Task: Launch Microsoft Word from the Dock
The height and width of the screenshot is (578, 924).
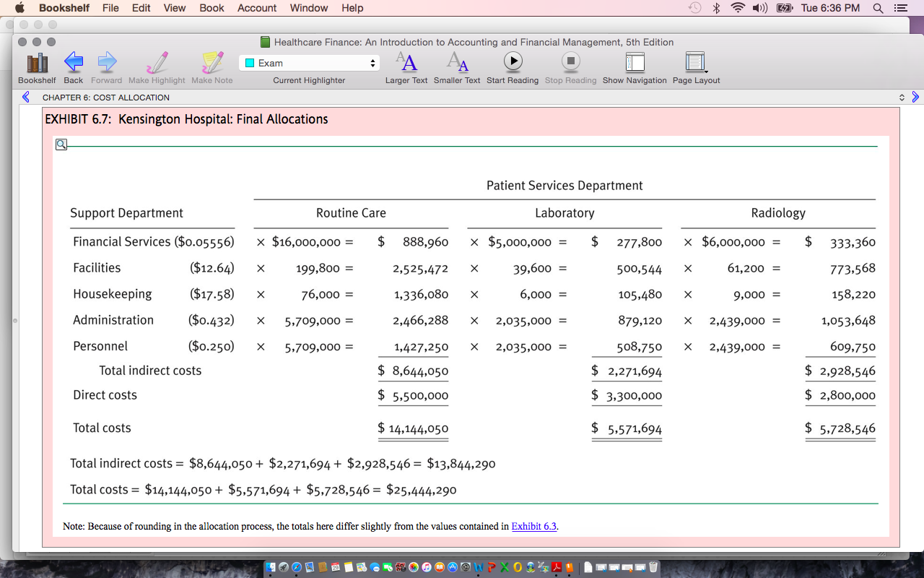Action: point(479,567)
